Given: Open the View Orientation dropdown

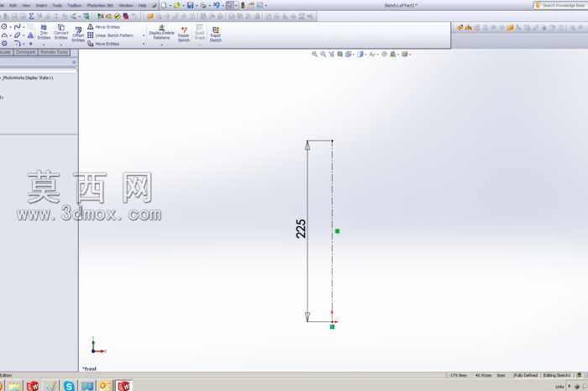Looking at the screenshot, I should (349, 55).
